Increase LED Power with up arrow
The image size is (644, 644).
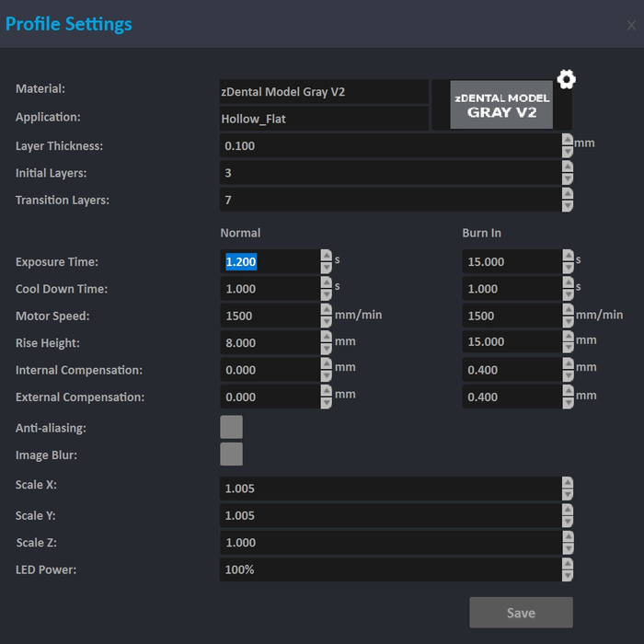point(568,563)
